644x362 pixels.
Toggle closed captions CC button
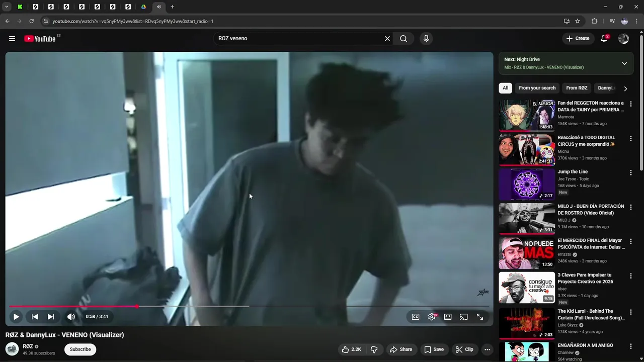pos(416,317)
